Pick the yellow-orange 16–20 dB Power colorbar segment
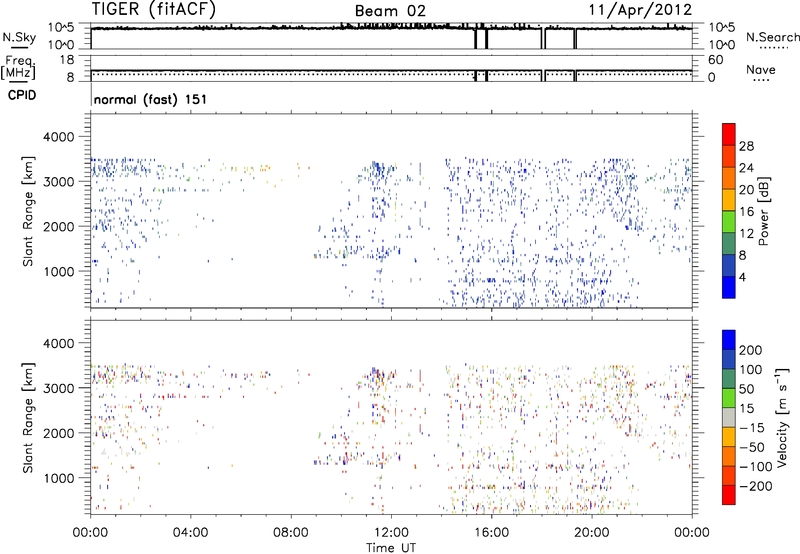This screenshot has width=800, height=554. [x=729, y=200]
